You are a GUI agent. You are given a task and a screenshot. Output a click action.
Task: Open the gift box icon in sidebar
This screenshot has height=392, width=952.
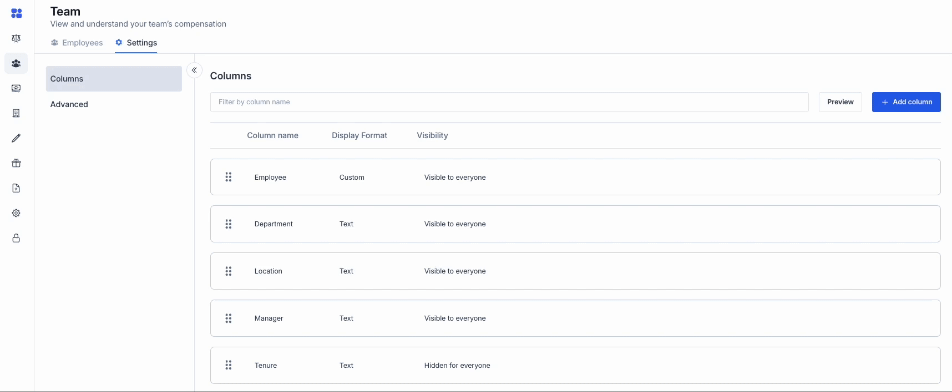(16, 163)
